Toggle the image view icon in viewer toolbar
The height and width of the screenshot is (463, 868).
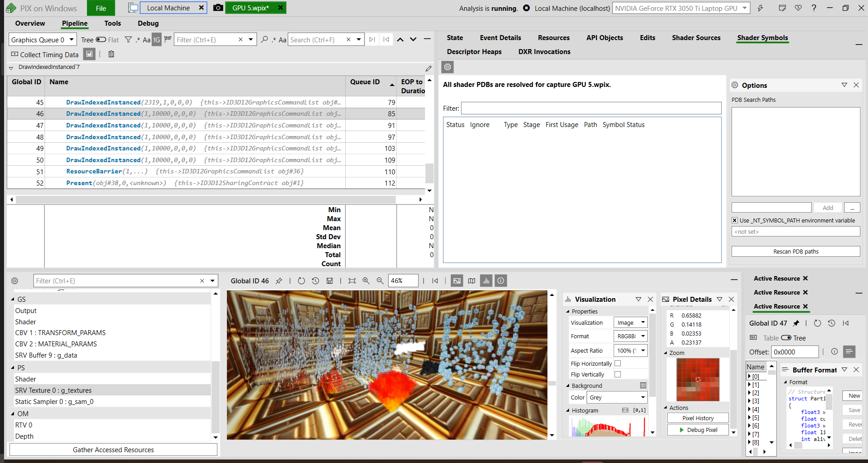(x=457, y=281)
